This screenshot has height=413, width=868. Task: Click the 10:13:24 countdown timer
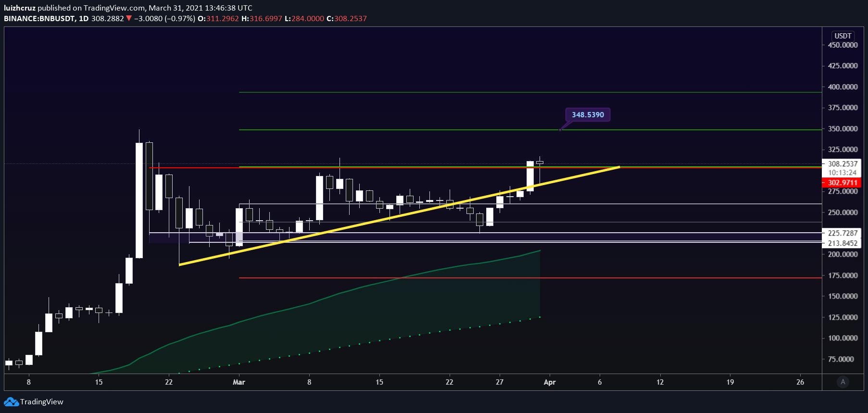(x=842, y=173)
